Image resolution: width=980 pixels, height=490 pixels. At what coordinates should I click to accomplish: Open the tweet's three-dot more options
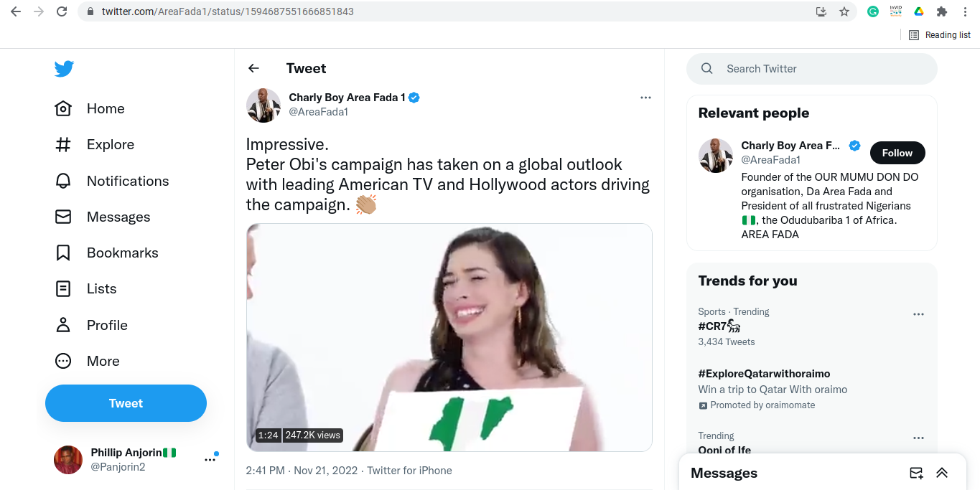coord(645,98)
